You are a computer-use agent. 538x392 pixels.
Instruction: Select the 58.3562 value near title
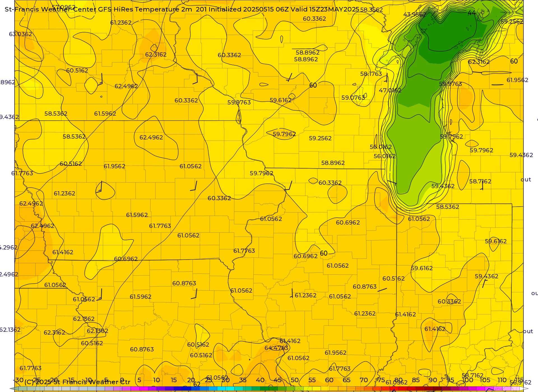click(372, 10)
